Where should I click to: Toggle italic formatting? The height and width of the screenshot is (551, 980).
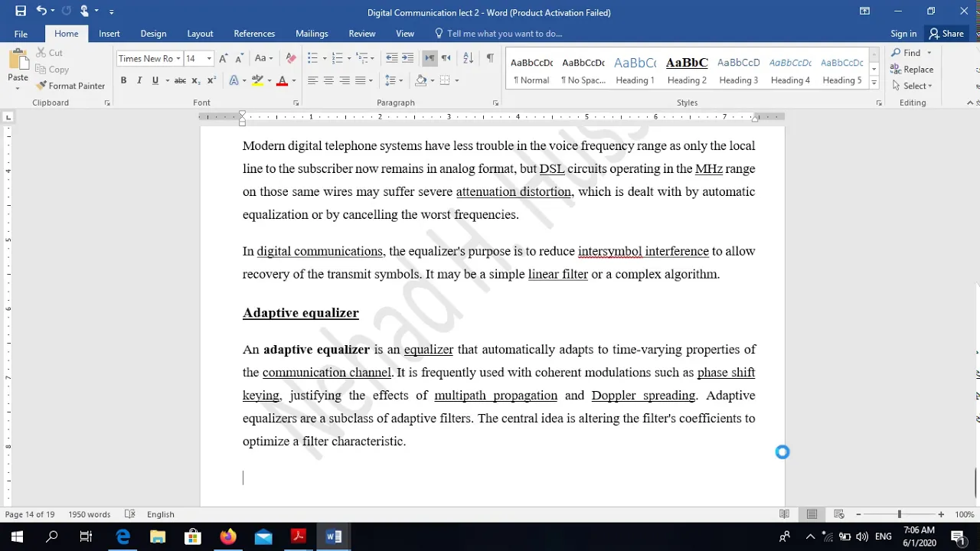click(x=139, y=80)
